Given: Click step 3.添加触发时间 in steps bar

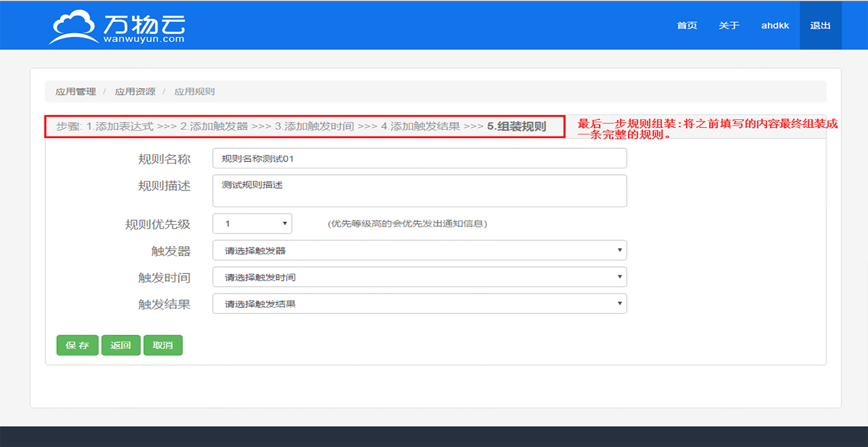Looking at the screenshot, I should (x=314, y=127).
